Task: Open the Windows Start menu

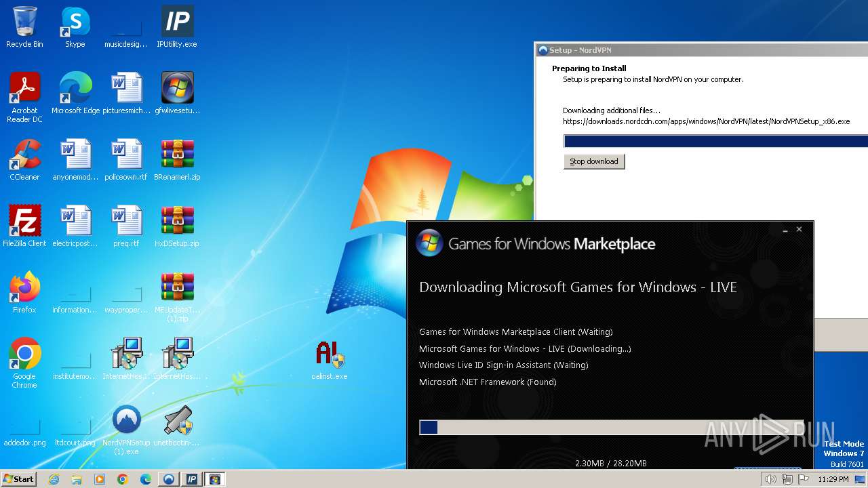Action: pyautogui.click(x=19, y=479)
